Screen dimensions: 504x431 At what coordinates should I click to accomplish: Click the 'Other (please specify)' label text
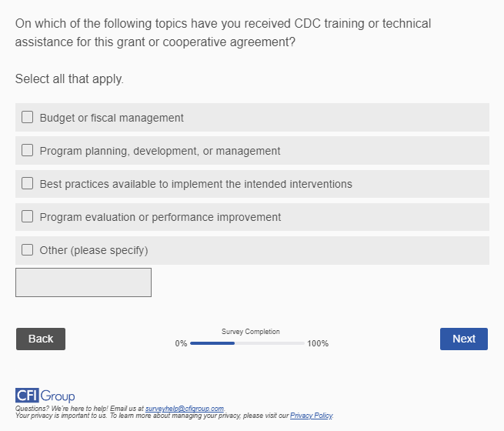pyautogui.click(x=94, y=250)
